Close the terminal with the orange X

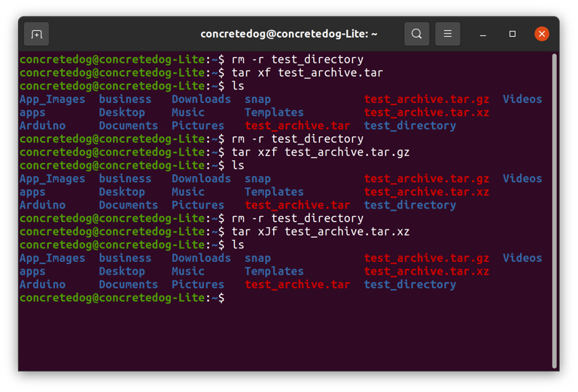coord(541,34)
